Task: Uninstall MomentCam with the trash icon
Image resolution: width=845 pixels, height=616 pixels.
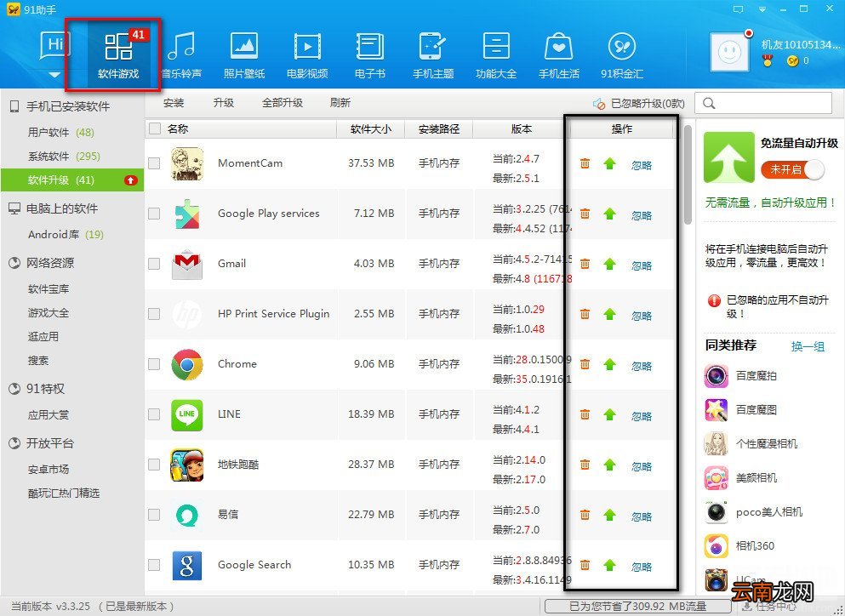Action: (585, 163)
